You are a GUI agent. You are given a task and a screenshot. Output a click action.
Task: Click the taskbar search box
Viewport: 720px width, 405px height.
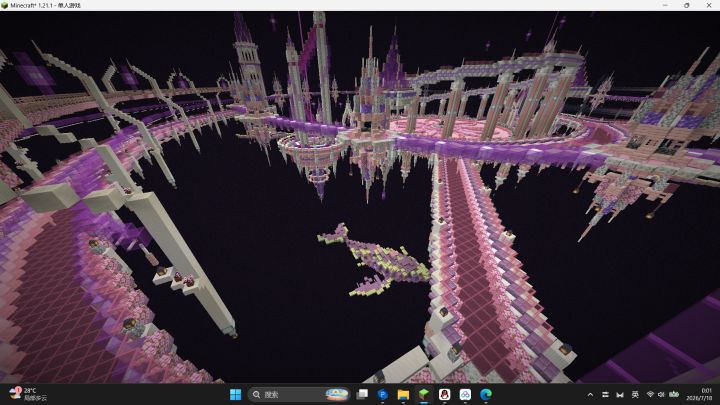299,394
